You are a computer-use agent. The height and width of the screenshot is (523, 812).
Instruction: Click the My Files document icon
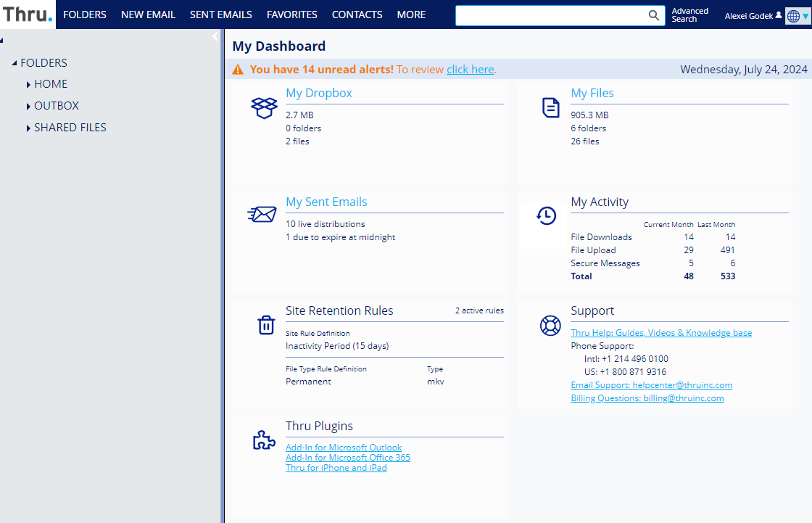click(551, 107)
